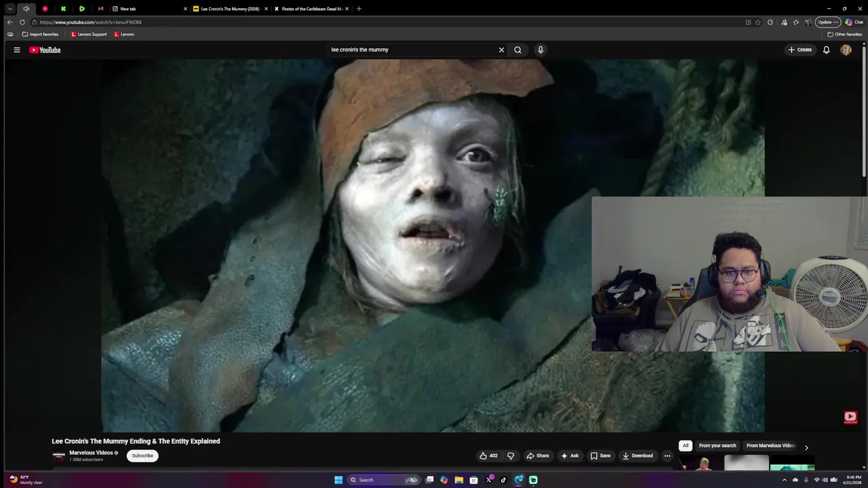The image size is (868, 488).
Task: Open the Windows Start menu
Action: click(338, 480)
